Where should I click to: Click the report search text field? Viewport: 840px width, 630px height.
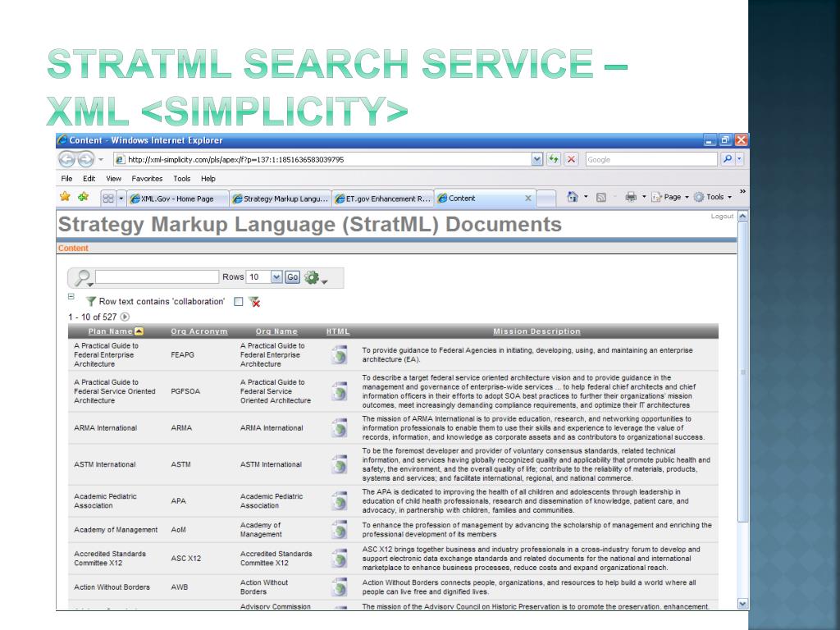(157, 277)
